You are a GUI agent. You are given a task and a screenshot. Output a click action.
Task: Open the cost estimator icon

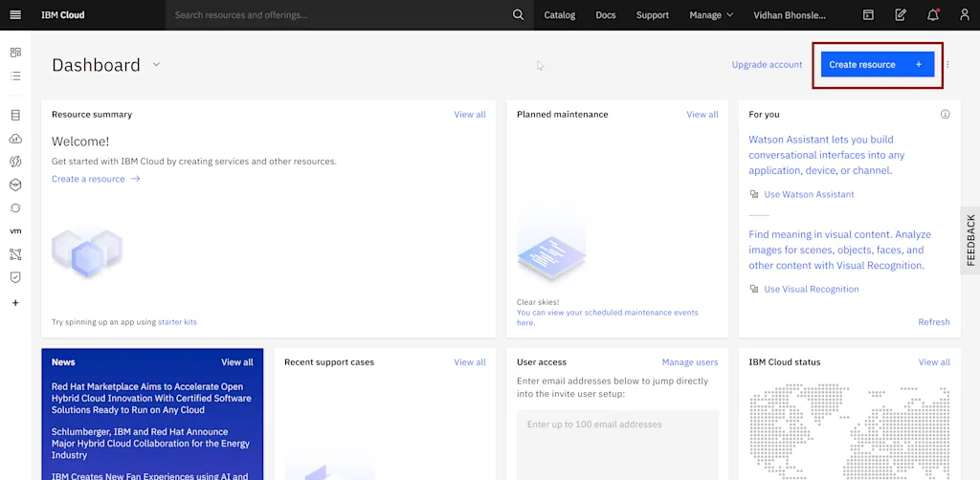901,15
